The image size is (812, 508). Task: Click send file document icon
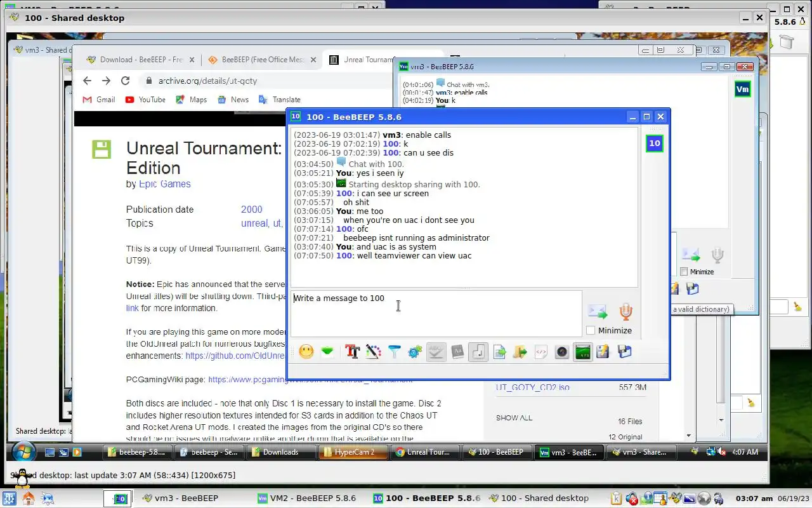coord(499,351)
